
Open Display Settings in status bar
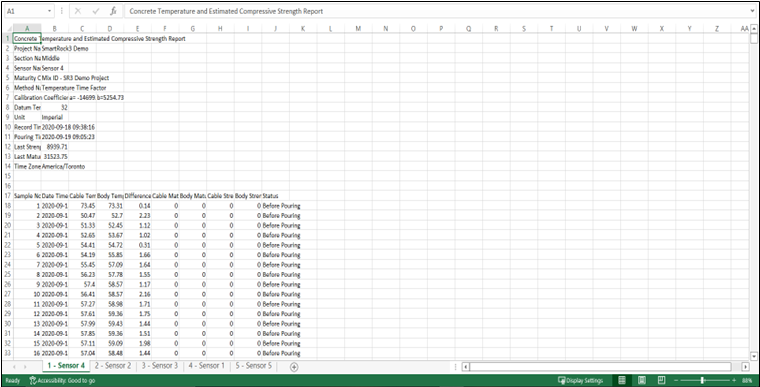click(x=580, y=380)
